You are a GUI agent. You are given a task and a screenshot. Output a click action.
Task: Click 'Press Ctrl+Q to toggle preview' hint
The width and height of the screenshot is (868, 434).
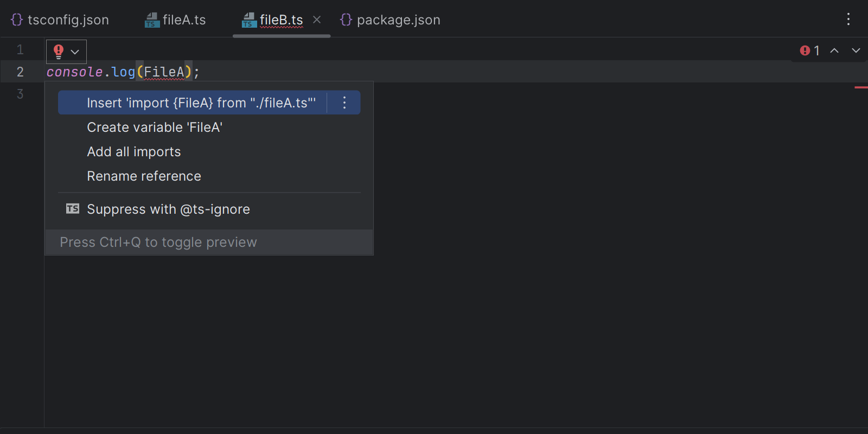158,242
